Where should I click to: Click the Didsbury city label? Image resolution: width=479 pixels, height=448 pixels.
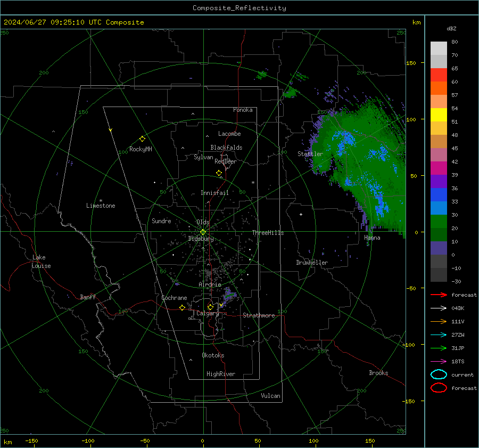(201, 239)
